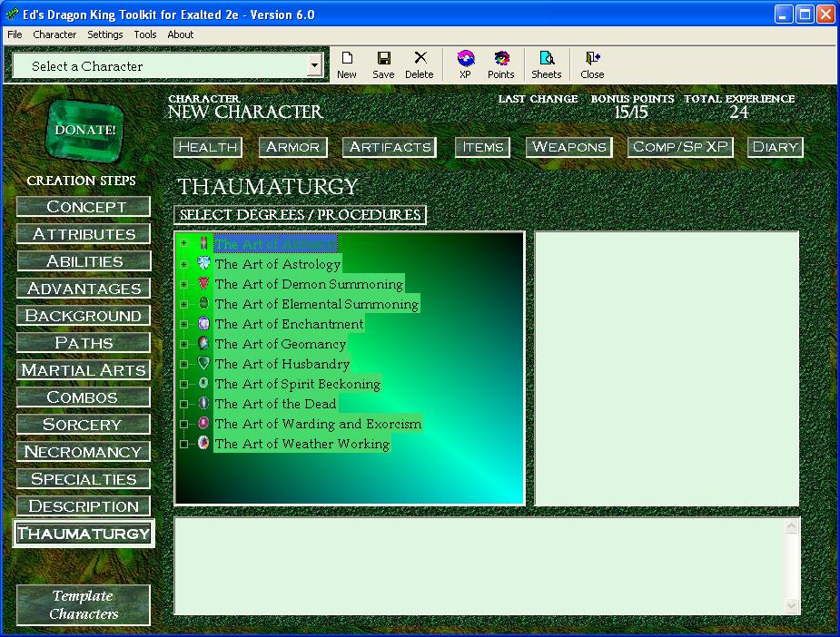This screenshot has height=637, width=840.
Task: Open the Diary section
Action: point(776,147)
